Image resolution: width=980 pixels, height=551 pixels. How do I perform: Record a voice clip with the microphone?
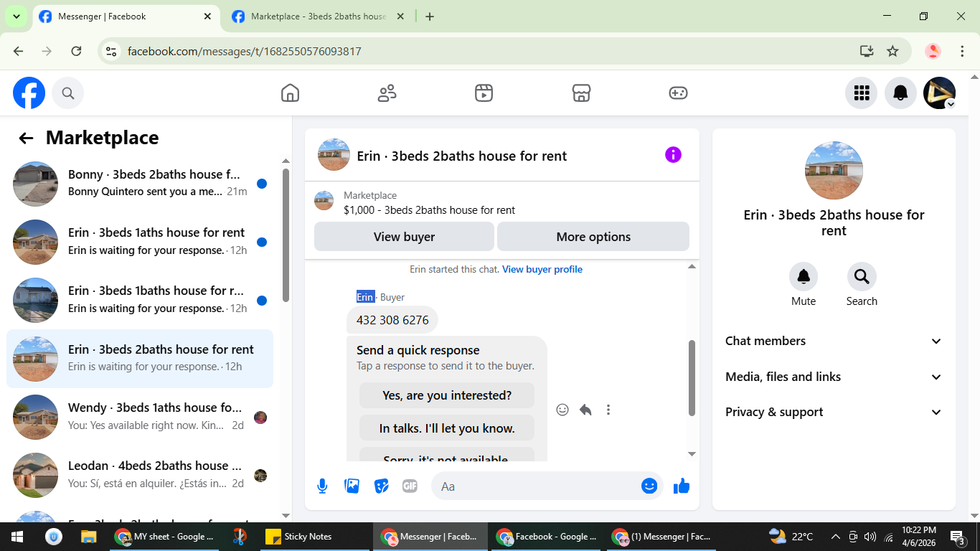(323, 486)
